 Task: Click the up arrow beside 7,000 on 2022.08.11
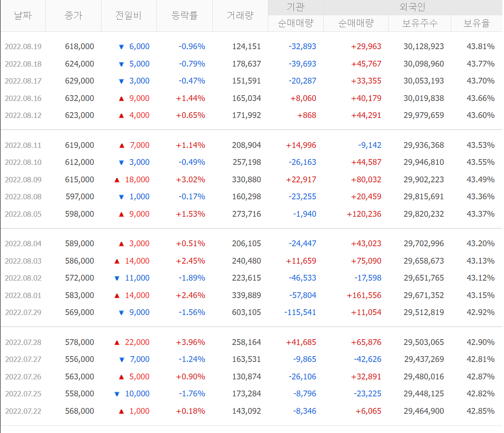pyautogui.click(x=122, y=146)
